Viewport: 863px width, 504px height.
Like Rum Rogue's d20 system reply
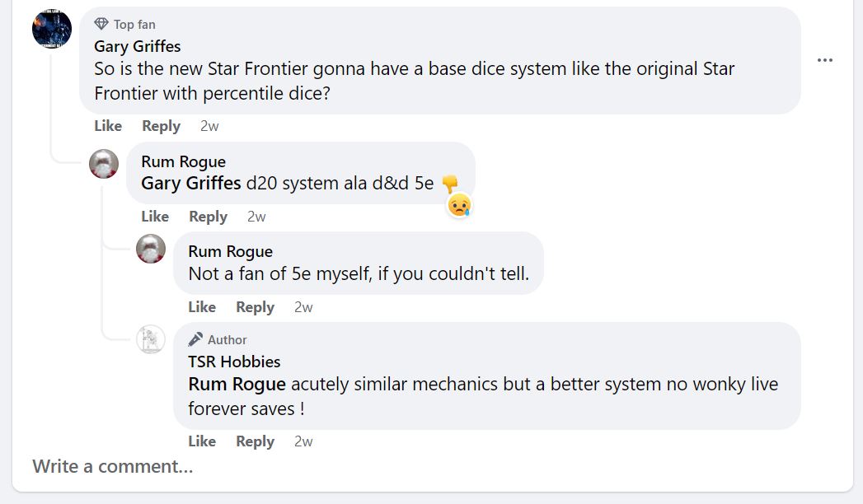point(155,217)
